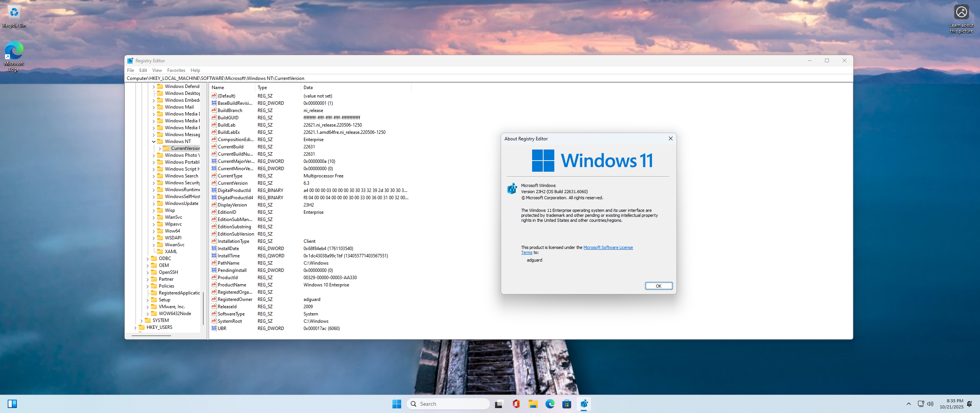The image size is (980, 413).
Task: Open the Edit menu
Action: pyautogui.click(x=143, y=70)
